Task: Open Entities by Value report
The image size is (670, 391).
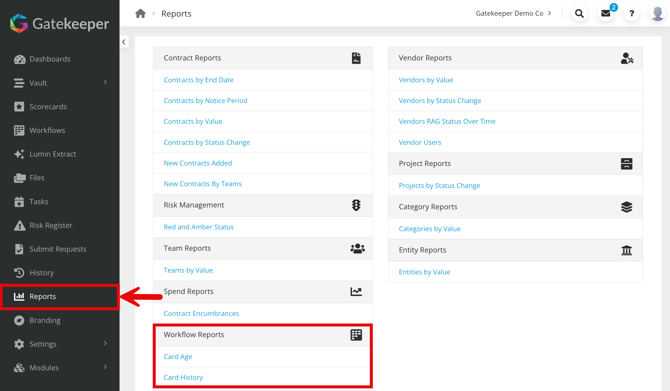Action: coord(424,272)
